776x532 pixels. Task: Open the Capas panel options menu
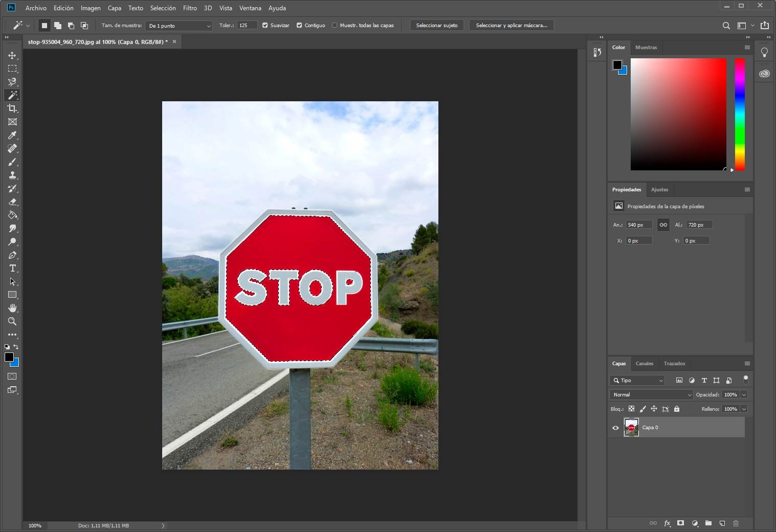click(747, 364)
